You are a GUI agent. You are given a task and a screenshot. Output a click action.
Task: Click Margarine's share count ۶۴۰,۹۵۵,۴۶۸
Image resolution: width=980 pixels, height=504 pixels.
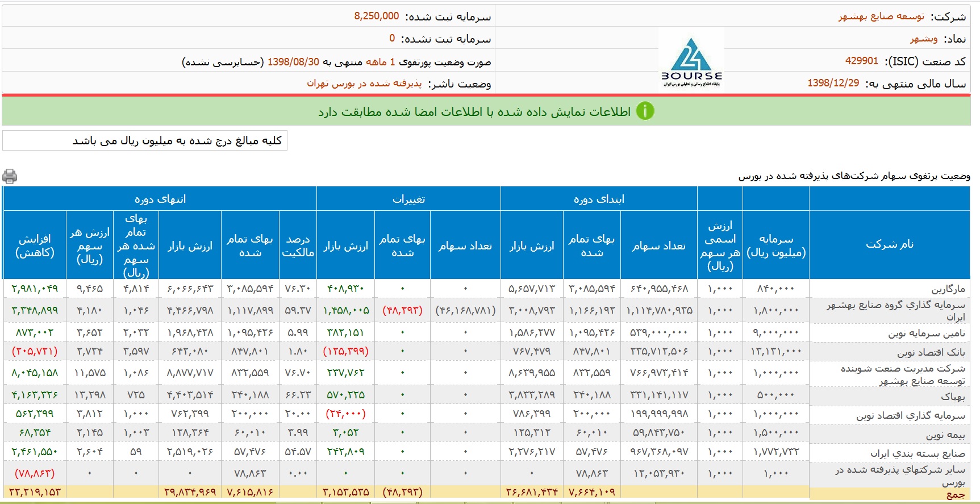(x=659, y=289)
